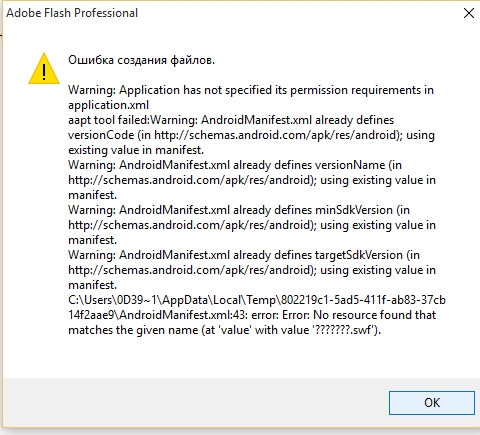Click the 'aapt tool failed' warning line

click(x=231, y=120)
